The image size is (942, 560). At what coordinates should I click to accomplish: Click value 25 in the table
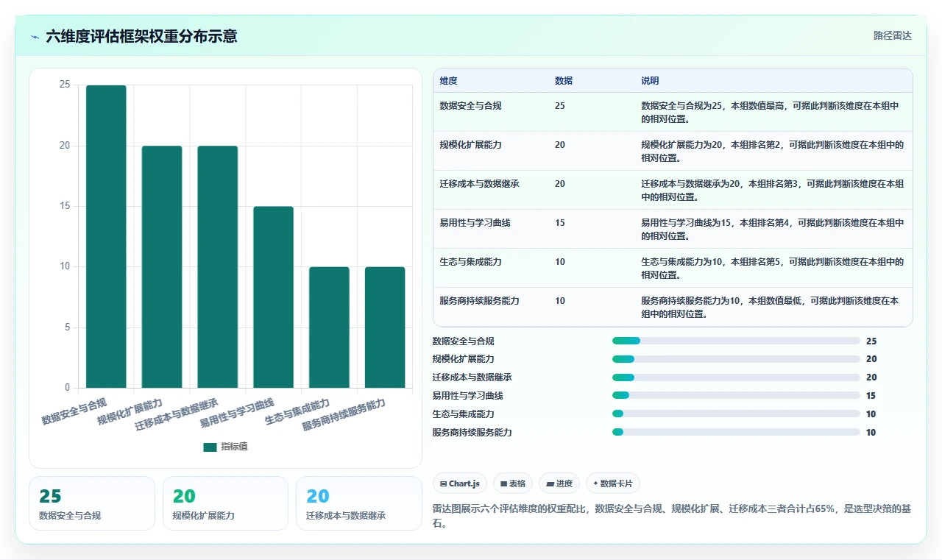[x=560, y=106]
